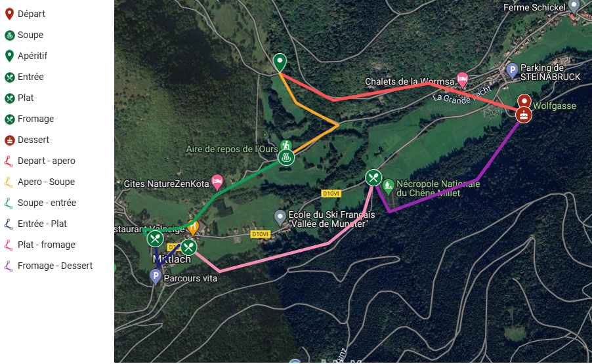Click the Ecole du Ski Français pin
The width and height of the screenshot is (592, 364).
point(280,218)
